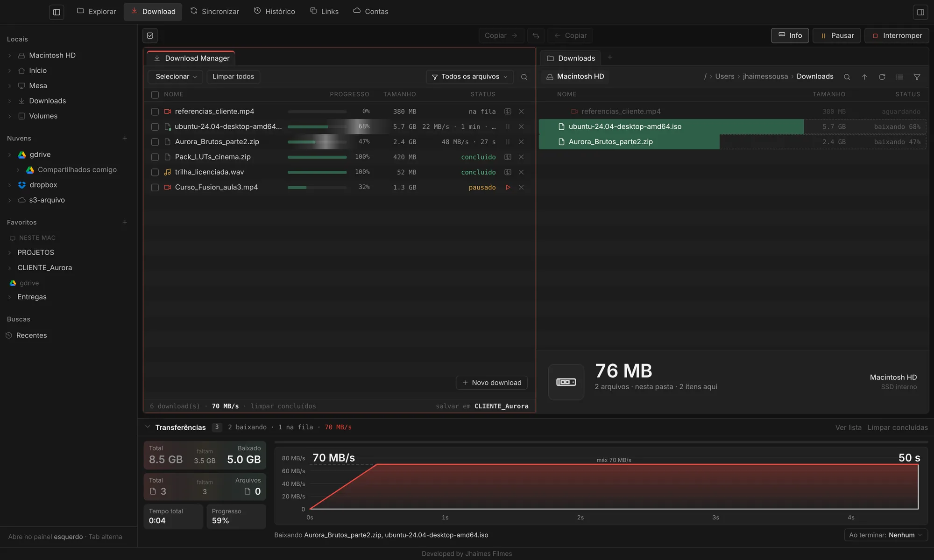Expand the Macintosh HD tree item
Viewport: 934px width, 560px height.
(9, 56)
